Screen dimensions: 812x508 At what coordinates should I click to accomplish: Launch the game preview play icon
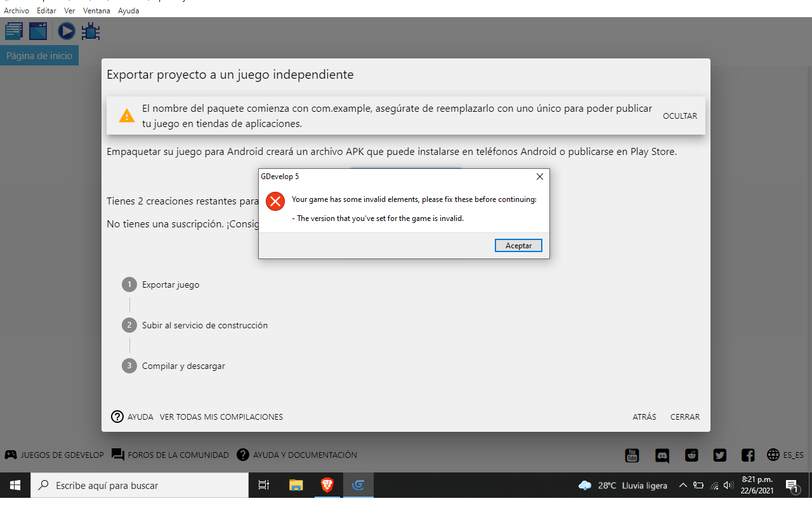click(x=67, y=31)
